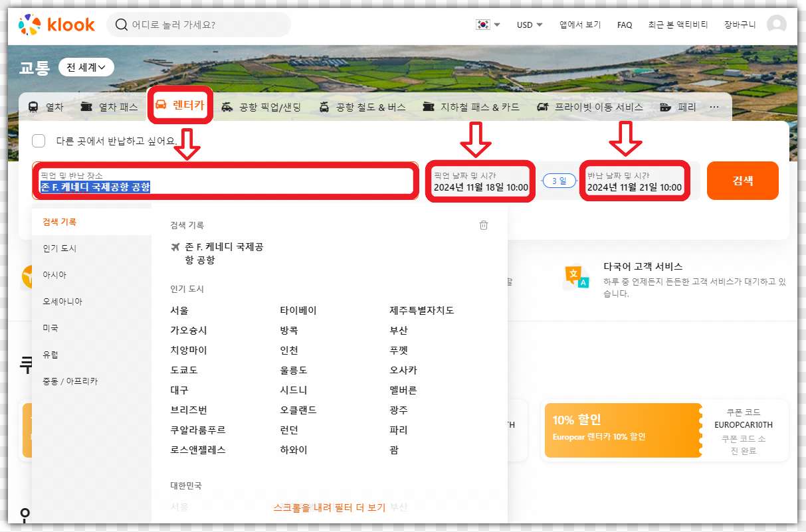806x532 pixels.
Task: Switch to the 프라이빗 이동 서비스 tab
Action: pyautogui.click(x=590, y=107)
